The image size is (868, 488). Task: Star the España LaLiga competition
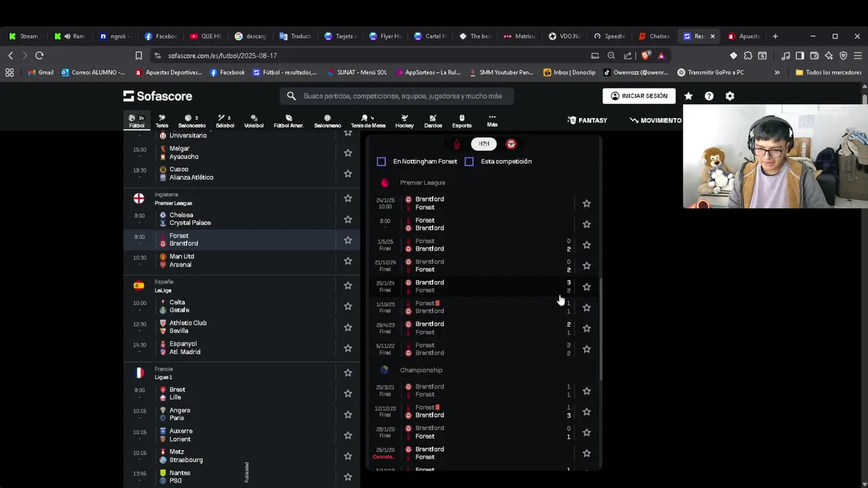tap(348, 285)
